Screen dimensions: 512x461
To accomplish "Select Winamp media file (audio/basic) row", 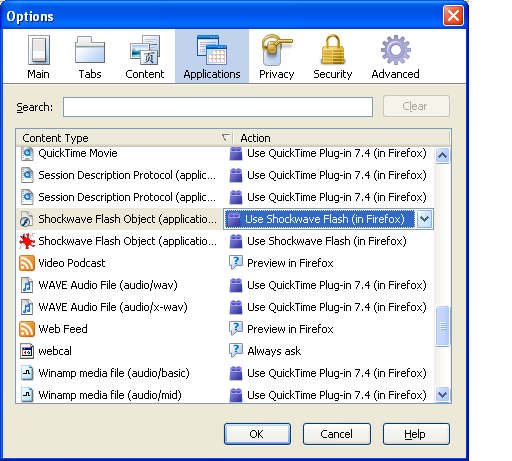I will click(114, 373).
